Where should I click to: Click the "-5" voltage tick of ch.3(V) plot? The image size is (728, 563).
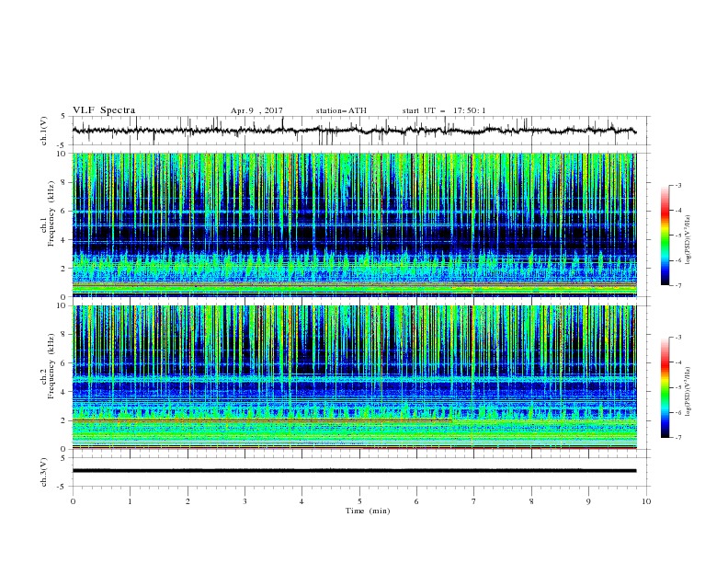[x=63, y=487]
